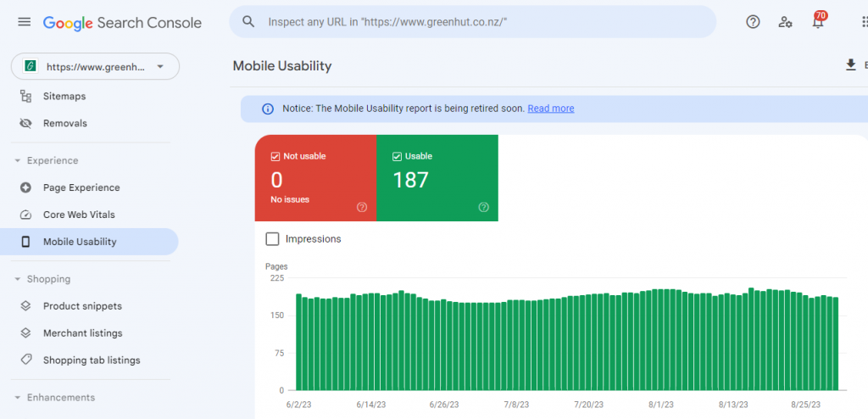The width and height of the screenshot is (868, 419).
Task: Click the Google Search Console logo
Action: tap(122, 23)
